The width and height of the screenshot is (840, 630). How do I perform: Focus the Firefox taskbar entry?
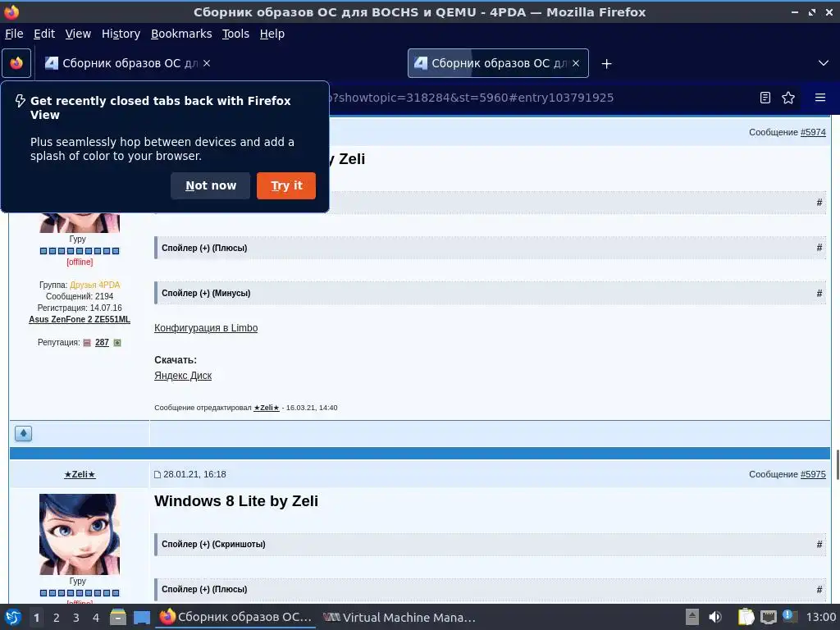pyautogui.click(x=235, y=617)
